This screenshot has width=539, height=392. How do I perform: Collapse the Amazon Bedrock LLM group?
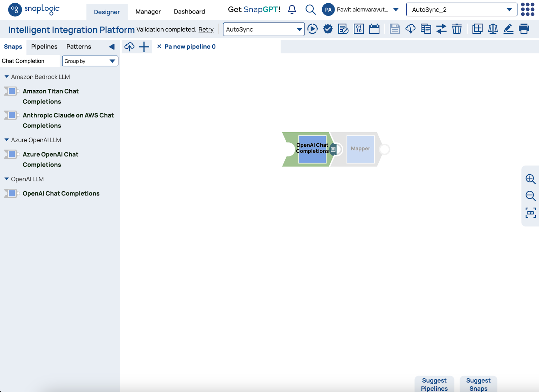click(x=7, y=77)
